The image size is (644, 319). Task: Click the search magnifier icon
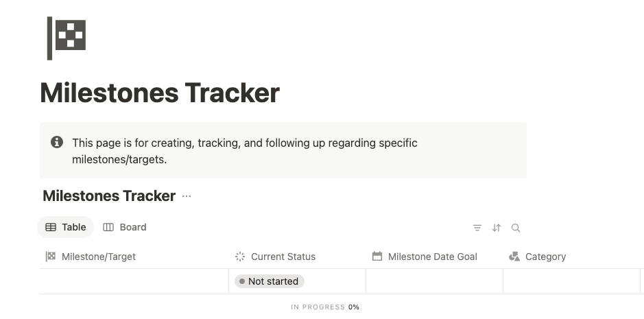[x=516, y=228]
